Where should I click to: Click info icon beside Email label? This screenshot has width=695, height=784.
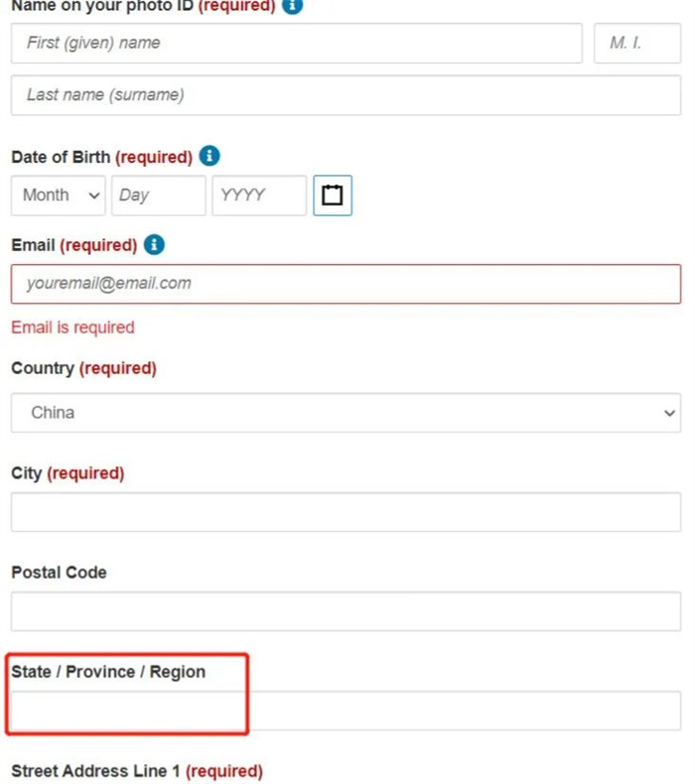coord(154,244)
